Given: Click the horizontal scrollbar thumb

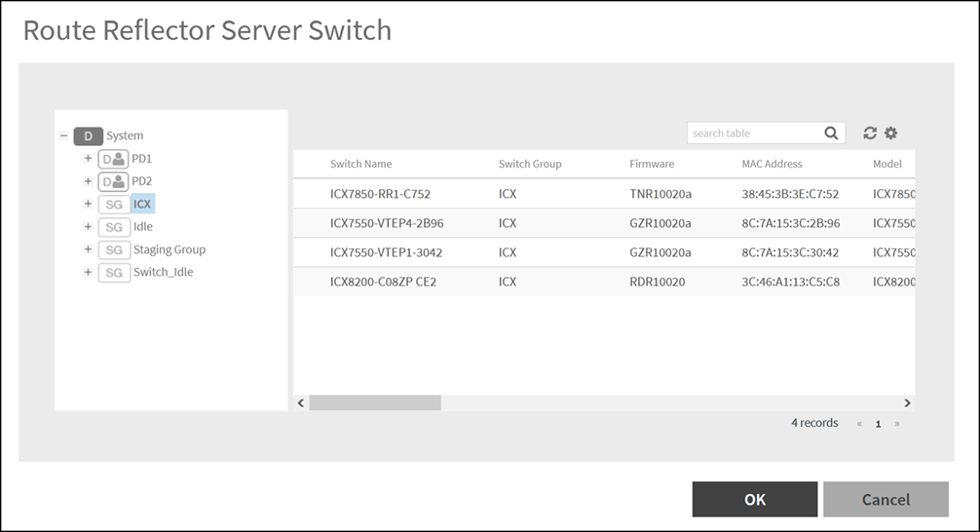Looking at the screenshot, I should (x=375, y=403).
